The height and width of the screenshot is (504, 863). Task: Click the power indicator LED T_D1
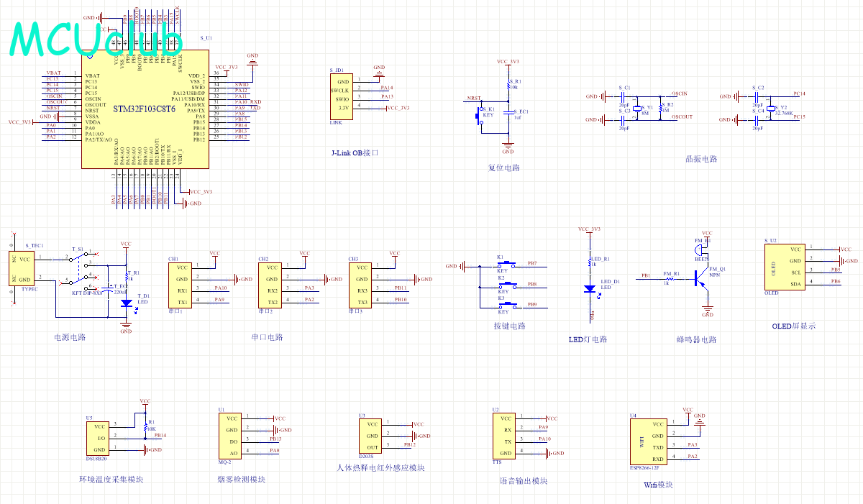[x=127, y=303]
